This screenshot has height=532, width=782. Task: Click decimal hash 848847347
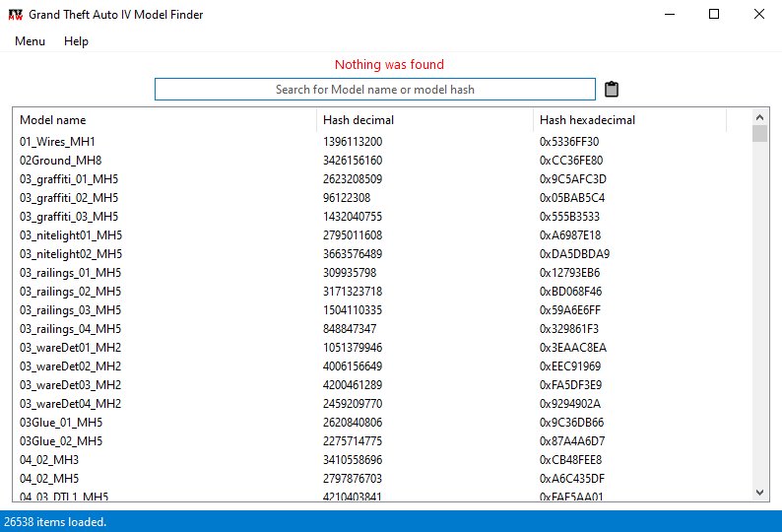350,329
